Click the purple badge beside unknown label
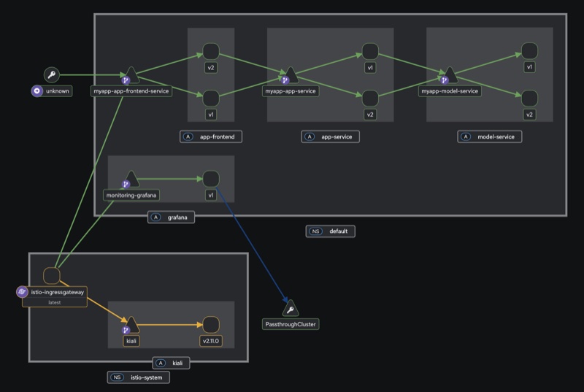This screenshot has height=392, width=584. pyautogui.click(x=37, y=91)
